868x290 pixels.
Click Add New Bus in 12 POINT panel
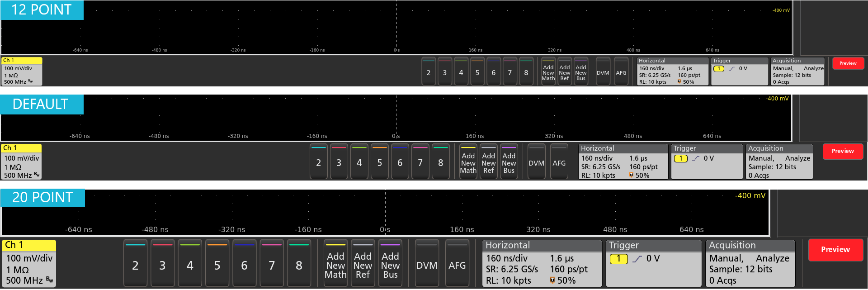(581, 71)
